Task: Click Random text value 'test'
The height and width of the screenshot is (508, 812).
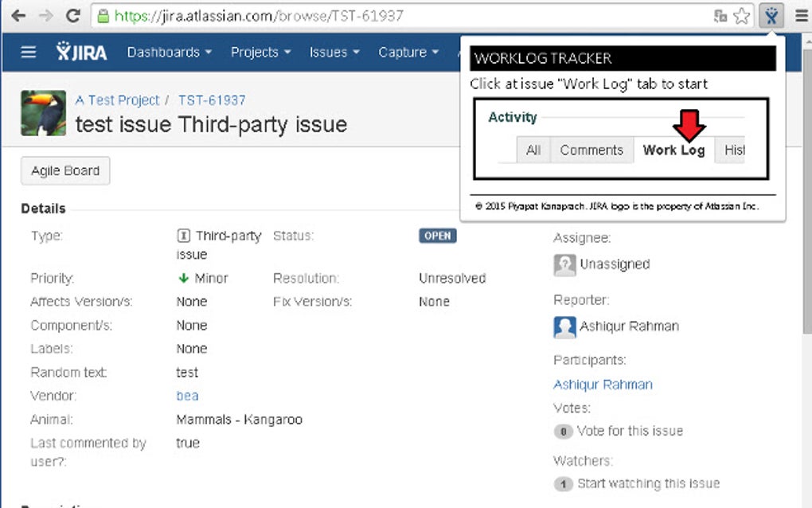Action: pyautogui.click(x=187, y=373)
